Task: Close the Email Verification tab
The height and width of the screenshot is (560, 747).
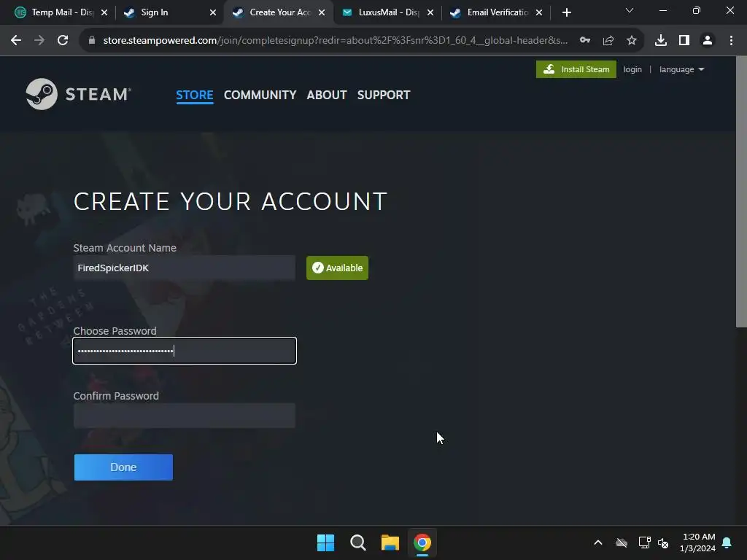Action: [539, 12]
